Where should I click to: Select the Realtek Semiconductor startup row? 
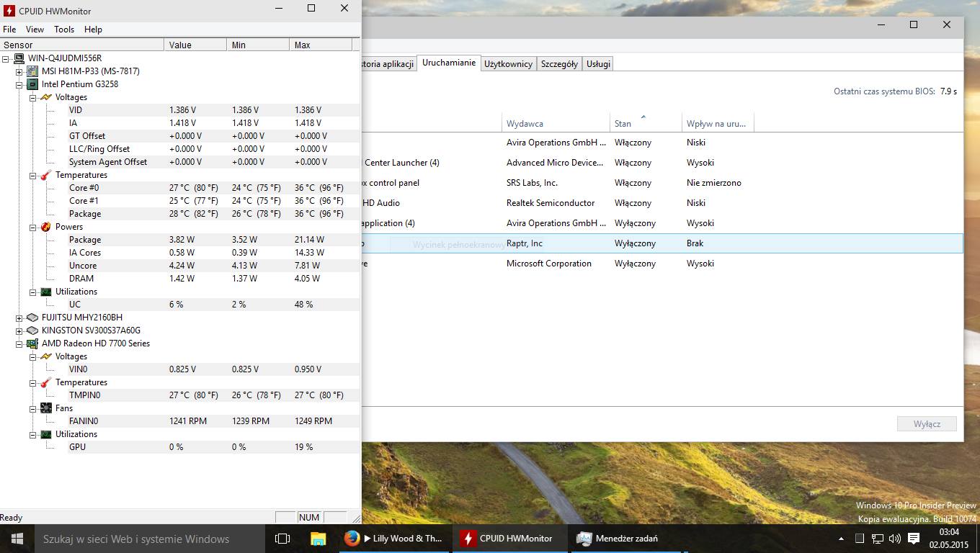click(x=662, y=203)
